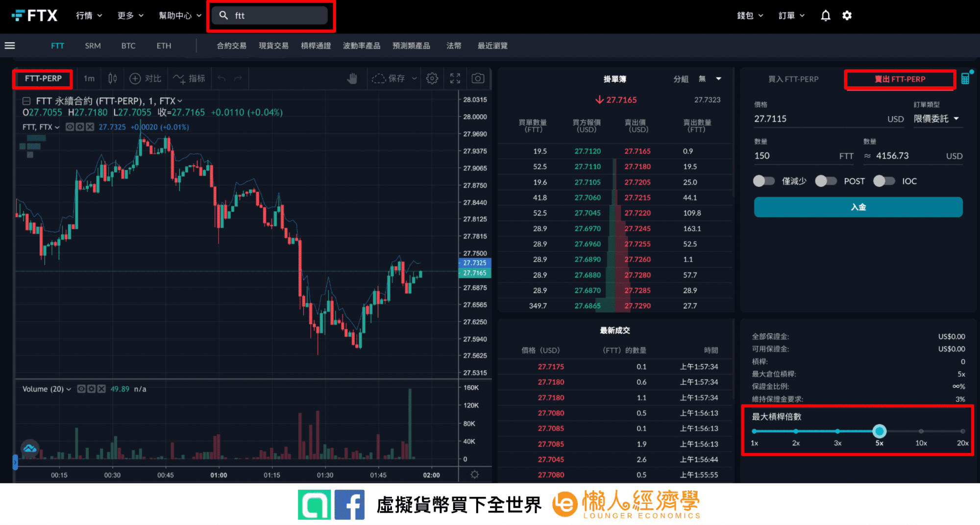The width and height of the screenshot is (980, 525).
Task: Open 現貨交易 spot menu
Action: (x=273, y=46)
